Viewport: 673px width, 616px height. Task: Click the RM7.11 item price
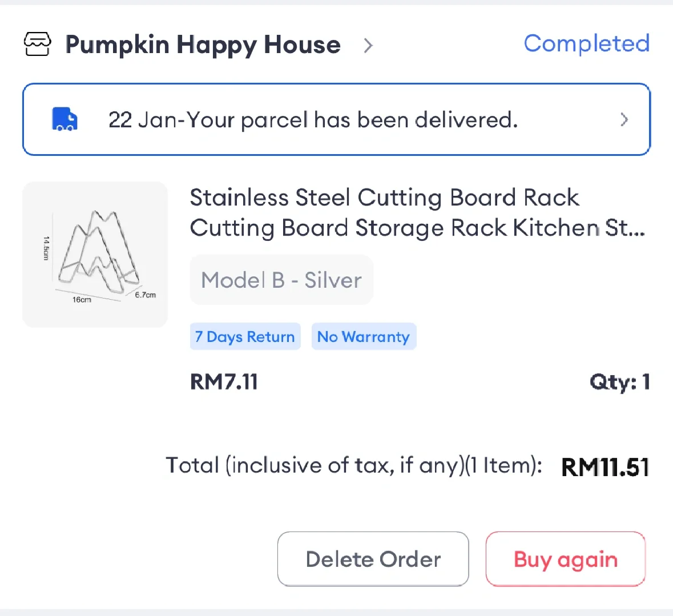coord(224,381)
